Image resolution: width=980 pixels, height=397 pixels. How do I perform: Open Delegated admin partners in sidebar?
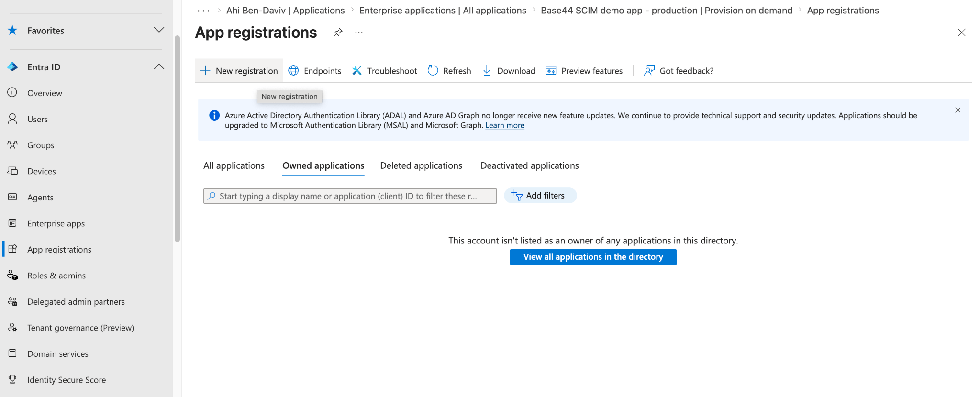click(76, 302)
